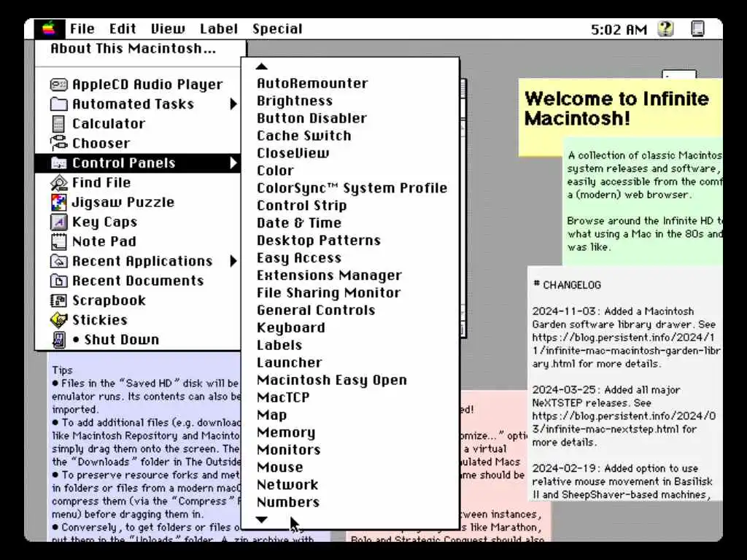Choose About This Macintosh…

(x=133, y=49)
